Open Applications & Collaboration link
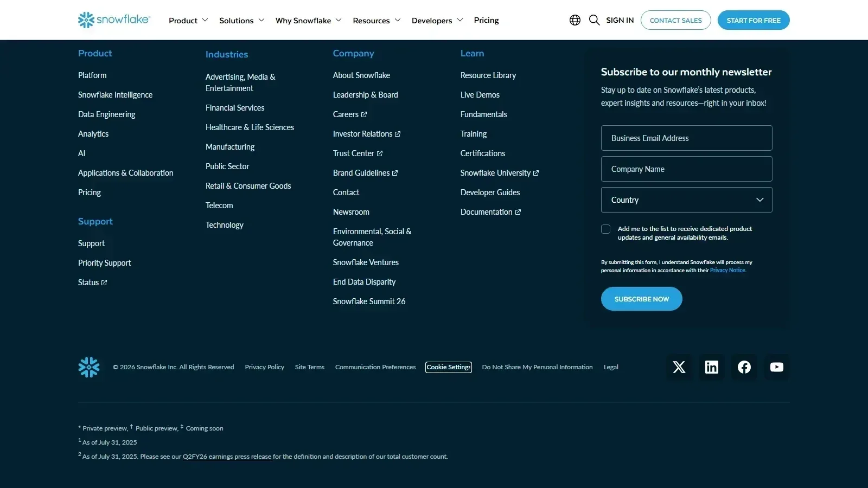This screenshot has width=868, height=488. [126, 173]
